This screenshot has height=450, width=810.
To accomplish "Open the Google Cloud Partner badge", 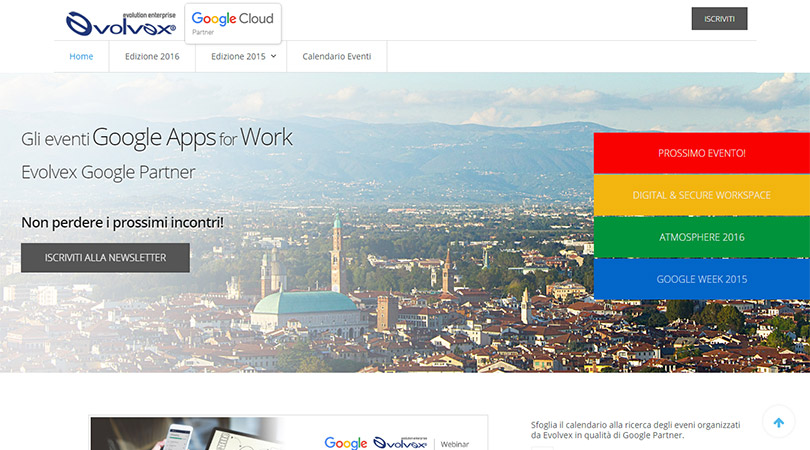I will coord(233,24).
